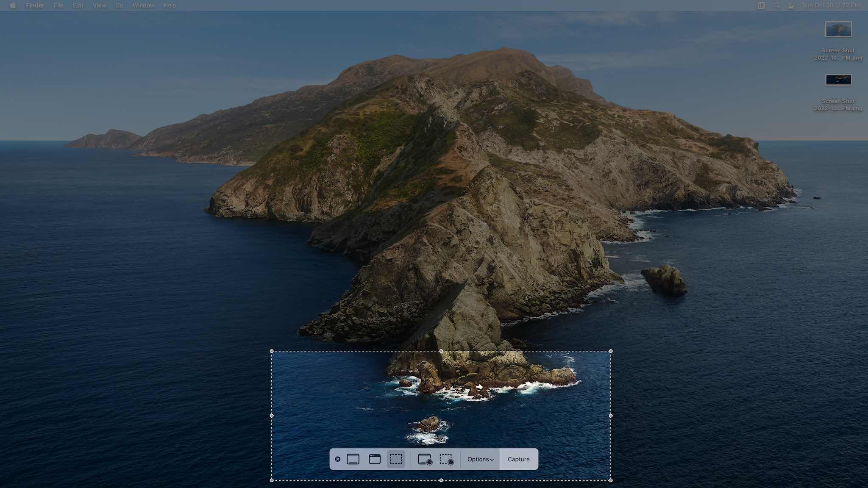The image size is (868, 488).
Task: Select the Capture Selected Window tool
Action: [x=375, y=459]
